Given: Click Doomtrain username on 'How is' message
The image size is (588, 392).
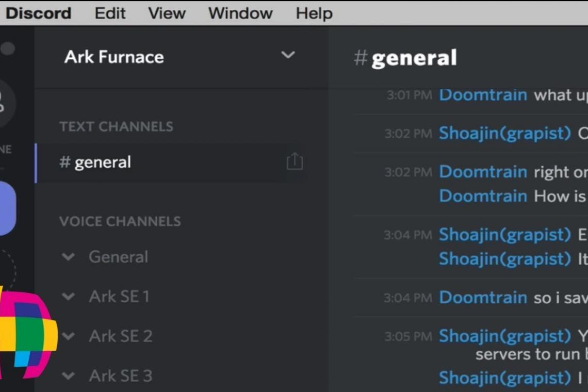Looking at the screenshot, I should point(483,196).
